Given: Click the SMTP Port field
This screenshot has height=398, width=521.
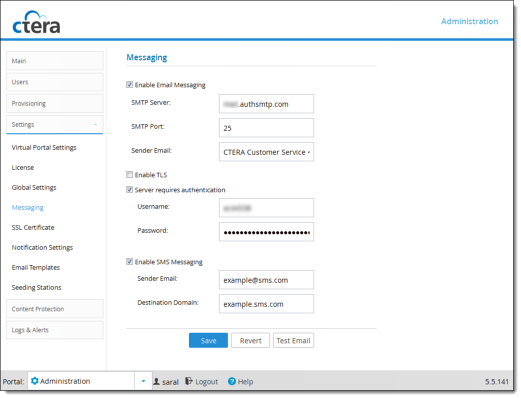Looking at the screenshot, I should tap(266, 128).
